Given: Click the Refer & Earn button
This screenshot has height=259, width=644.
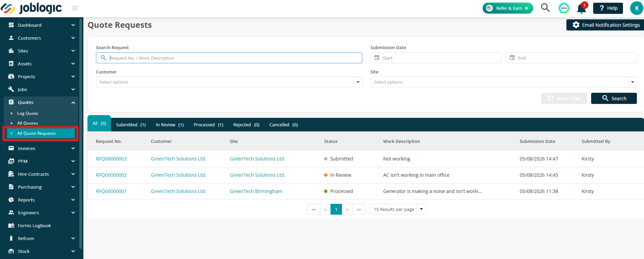Looking at the screenshot, I should pyautogui.click(x=508, y=8).
